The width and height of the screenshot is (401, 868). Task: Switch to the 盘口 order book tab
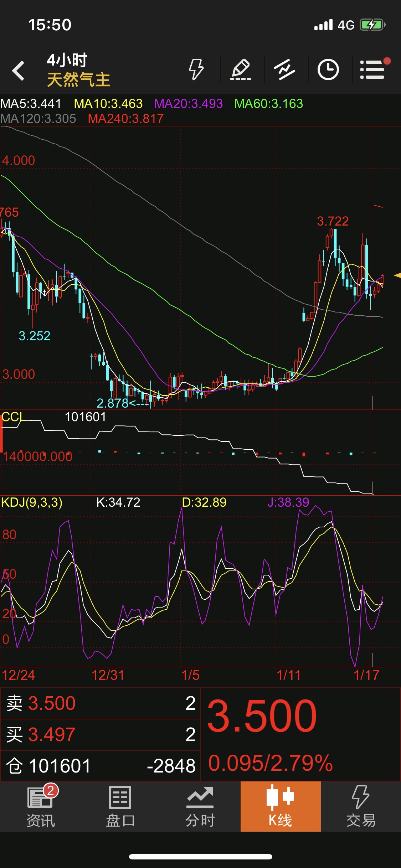120,807
